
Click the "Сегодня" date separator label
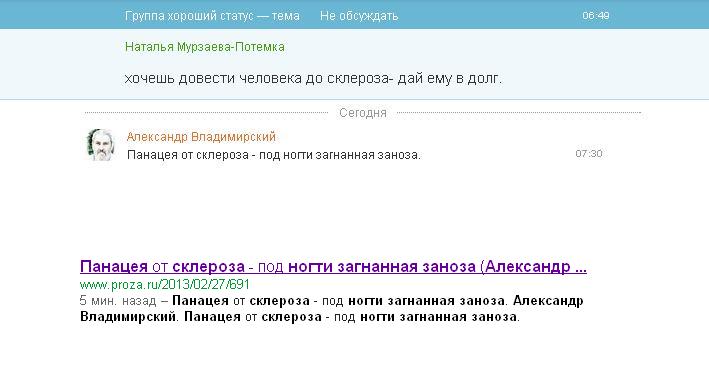[363, 113]
